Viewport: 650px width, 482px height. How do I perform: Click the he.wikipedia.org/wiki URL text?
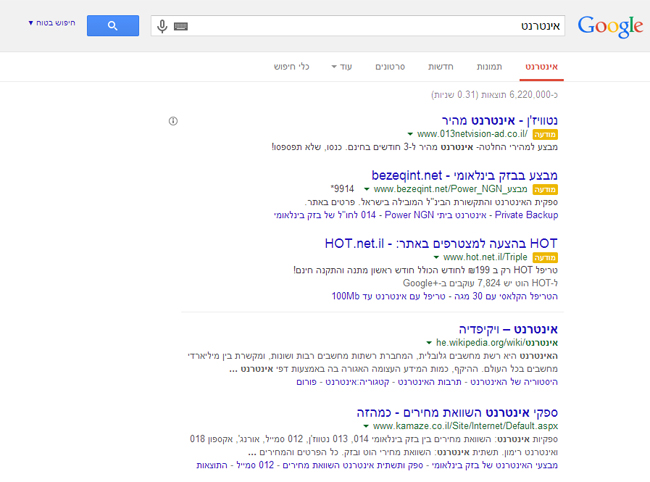click(497, 343)
